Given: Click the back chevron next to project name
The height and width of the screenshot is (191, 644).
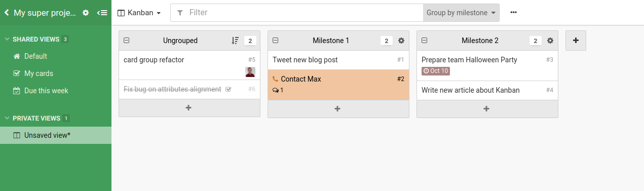Looking at the screenshot, I should pyautogui.click(x=7, y=13).
